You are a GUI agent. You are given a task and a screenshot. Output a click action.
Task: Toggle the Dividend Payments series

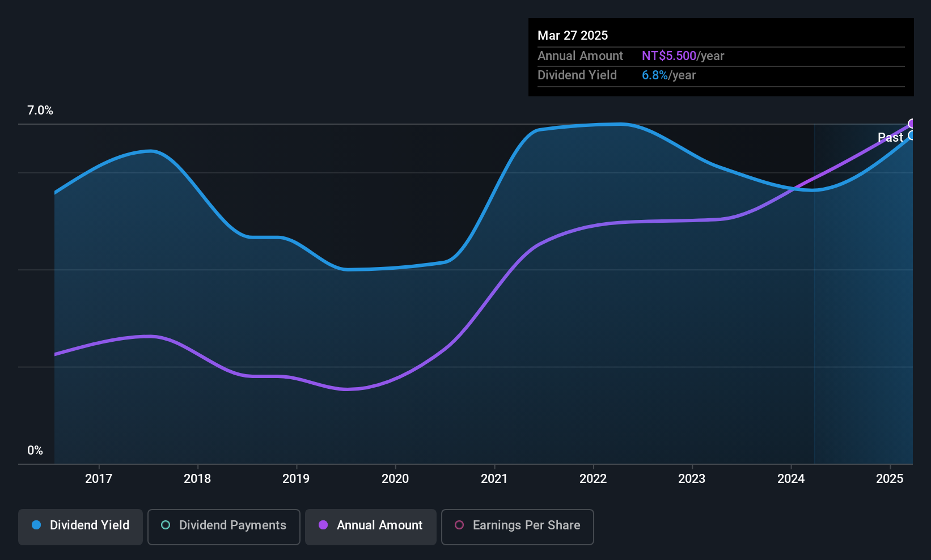(224, 527)
